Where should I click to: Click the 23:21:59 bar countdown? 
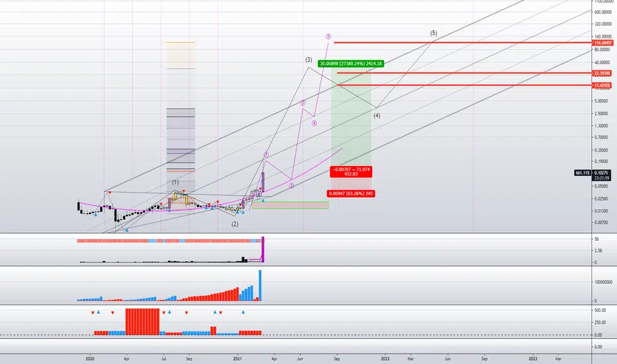point(601,178)
